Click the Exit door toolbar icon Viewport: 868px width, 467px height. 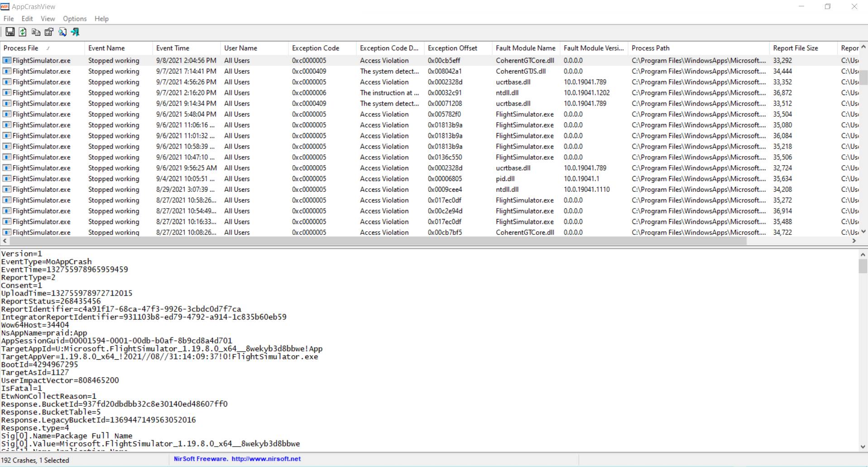[x=75, y=32]
